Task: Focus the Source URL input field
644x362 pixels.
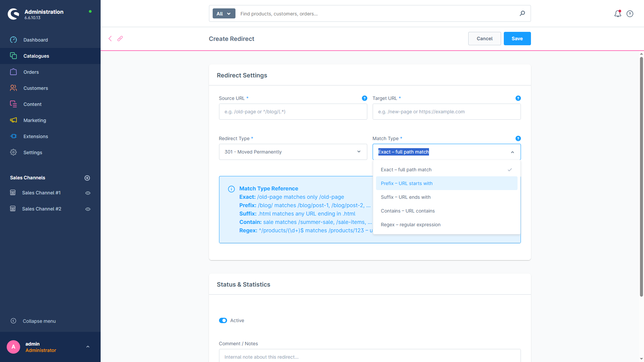Action: [x=293, y=112]
